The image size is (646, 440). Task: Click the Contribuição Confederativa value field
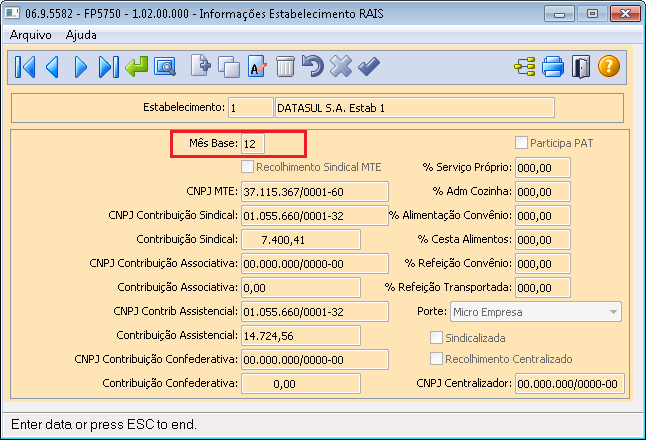point(301,384)
